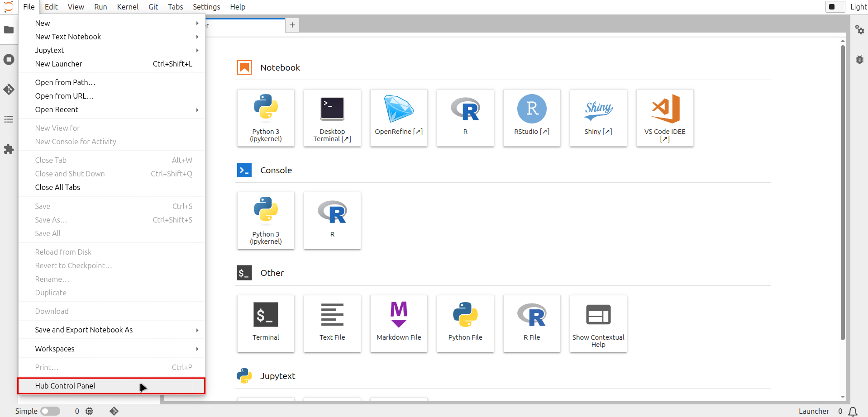The height and width of the screenshot is (417, 868).
Task: Expand New Text Notebook submenu
Action: (x=111, y=37)
